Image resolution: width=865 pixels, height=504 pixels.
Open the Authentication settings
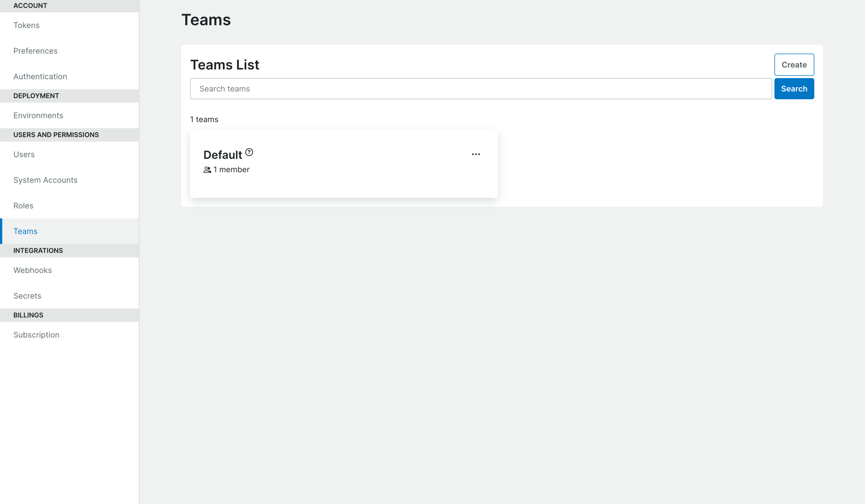(x=40, y=76)
